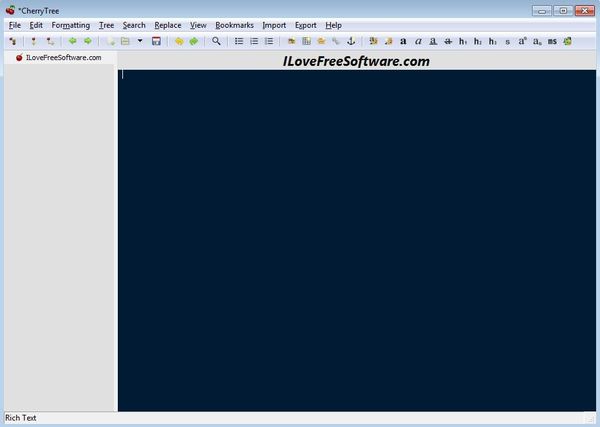This screenshot has height=427, width=600.
Task: Open the Import menu
Action: point(274,25)
